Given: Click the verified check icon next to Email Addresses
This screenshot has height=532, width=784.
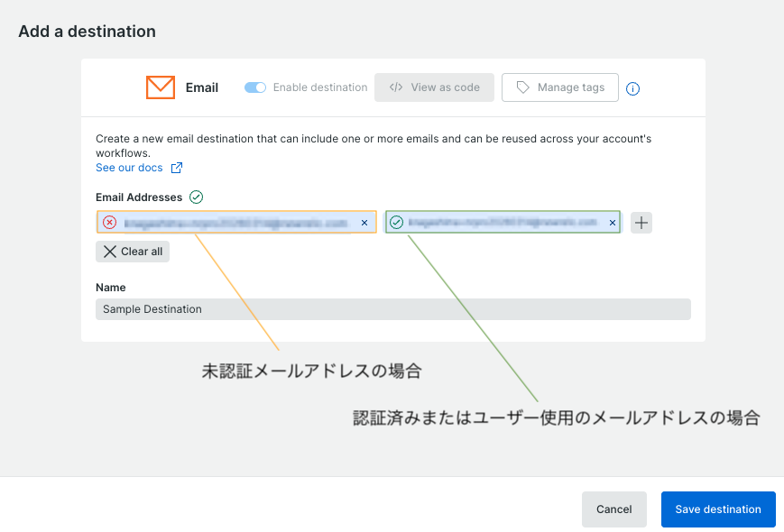Looking at the screenshot, I should [196, 197].
